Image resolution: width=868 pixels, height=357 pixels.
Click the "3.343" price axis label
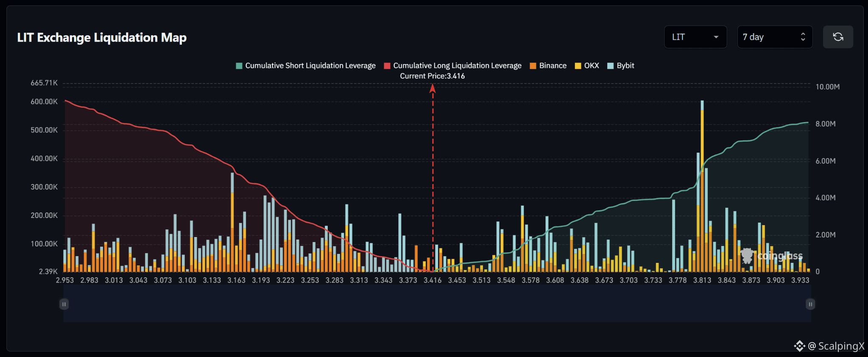[x=384, y=280]
